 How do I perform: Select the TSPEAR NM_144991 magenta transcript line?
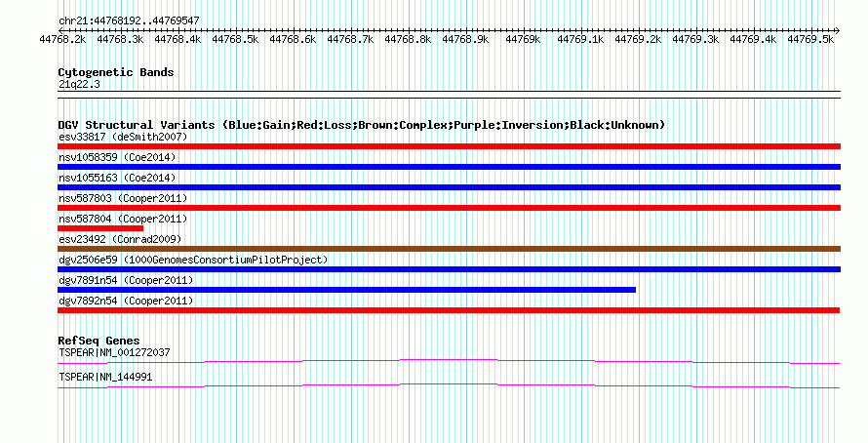click(449, 386)
